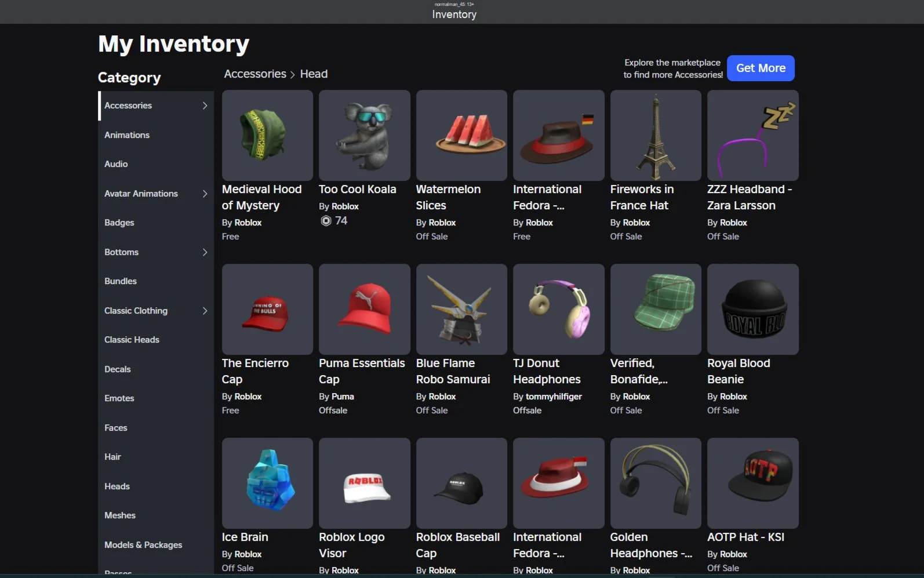
Task: Open the Roblox Logo Visor thumbnail
Action: (x=365, y=483)
